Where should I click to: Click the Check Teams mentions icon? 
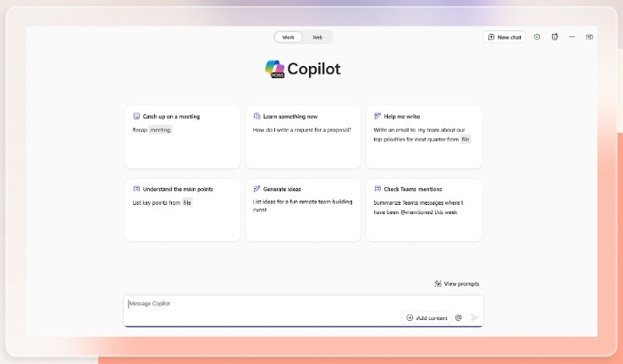(378, 189)
